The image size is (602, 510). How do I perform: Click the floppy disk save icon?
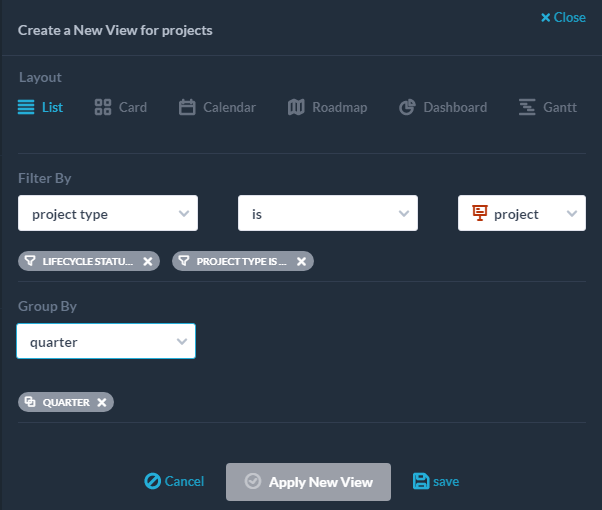click(421, 481)
